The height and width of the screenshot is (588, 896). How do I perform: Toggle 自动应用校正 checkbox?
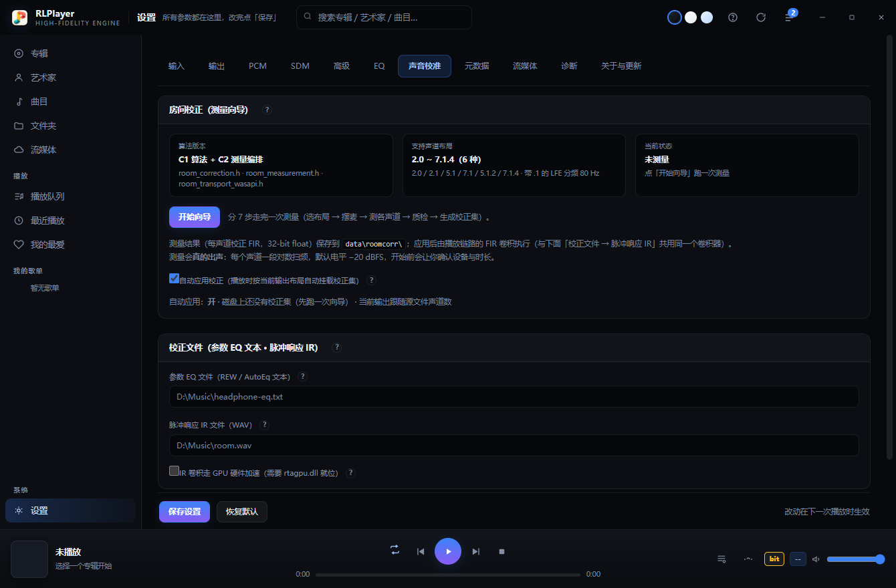(174, 279)
